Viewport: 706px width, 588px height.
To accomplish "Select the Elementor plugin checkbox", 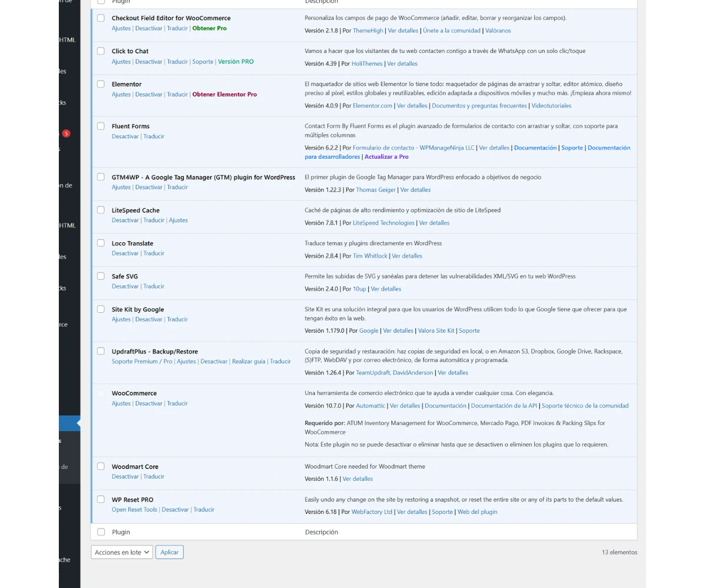I will (x=101, y=84).
